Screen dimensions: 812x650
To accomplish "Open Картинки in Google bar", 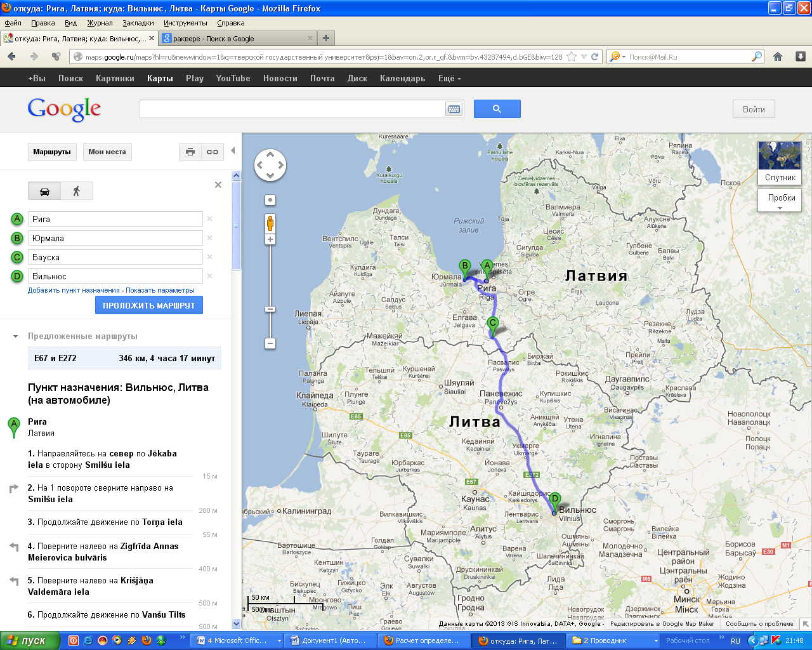I will click(x=115, y=78).
